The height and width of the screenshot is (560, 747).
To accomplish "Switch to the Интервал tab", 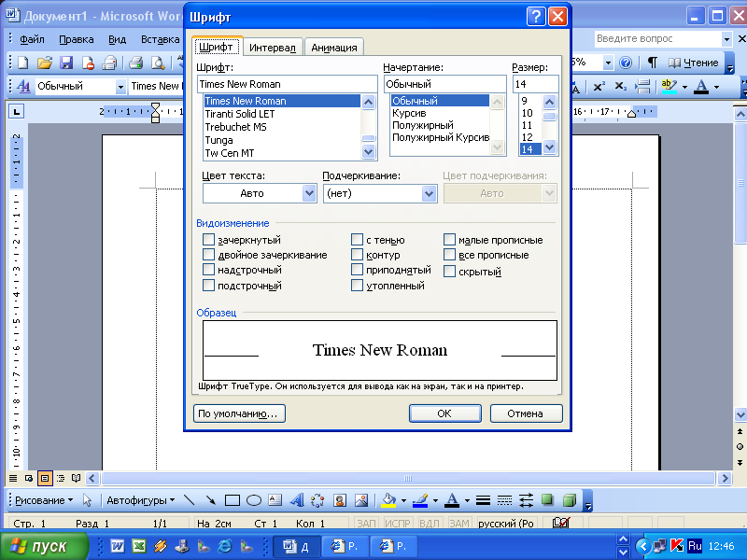I will tap(273, 48).
